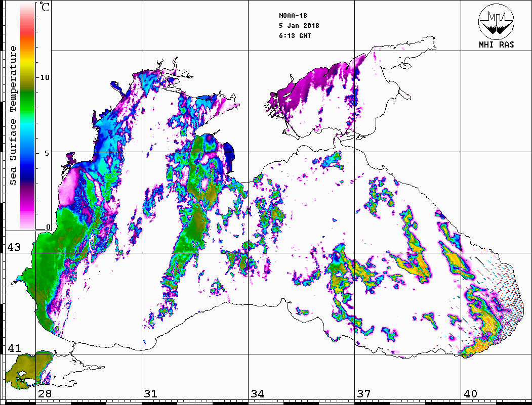
Task: Click the °C unit label
Action: click(x=45, y=7)
